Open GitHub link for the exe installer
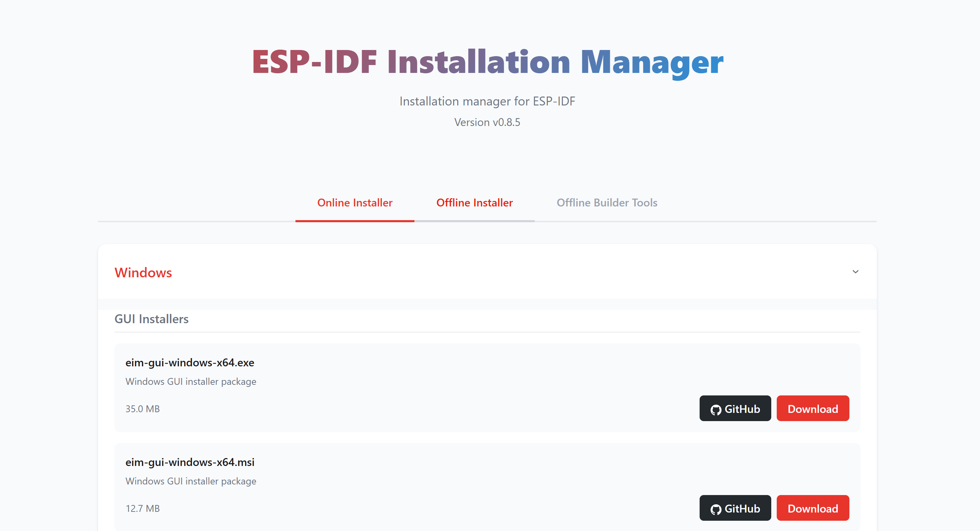 [742, 409]
